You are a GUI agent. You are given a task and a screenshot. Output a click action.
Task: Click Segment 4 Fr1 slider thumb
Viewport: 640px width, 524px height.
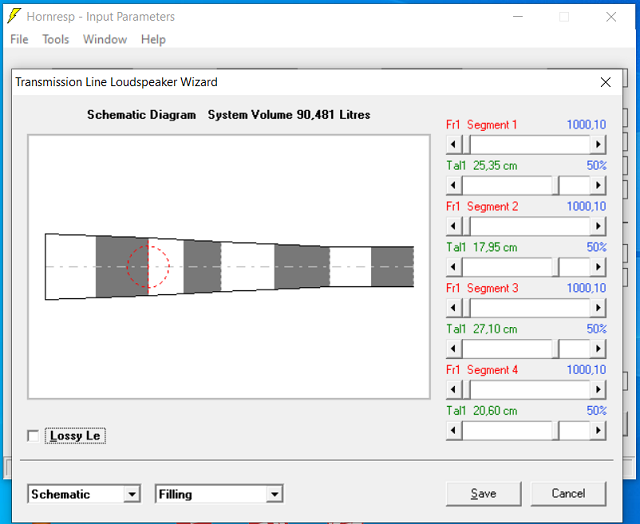466,389
